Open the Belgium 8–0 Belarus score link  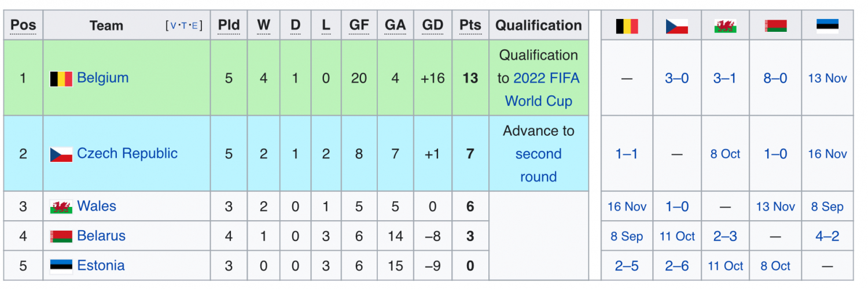point(775,79)
